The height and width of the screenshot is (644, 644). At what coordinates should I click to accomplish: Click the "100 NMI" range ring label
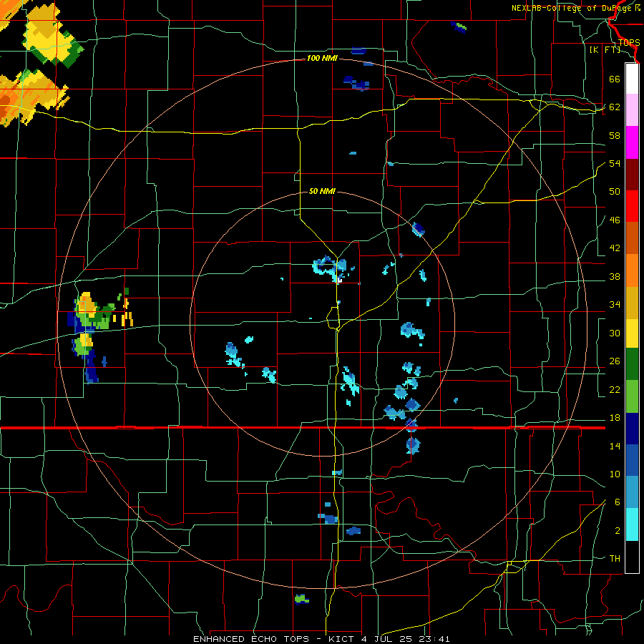coord(322,59)
